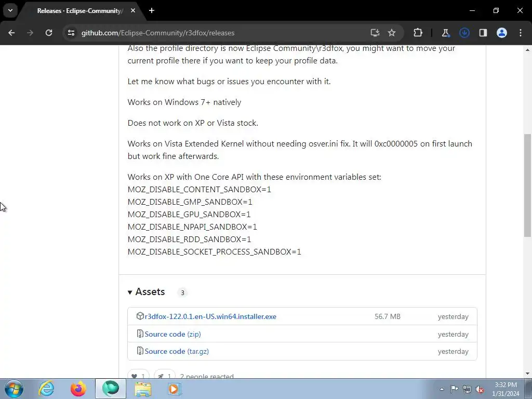Open the profile avatar menu
The height and width of the screenshot is (399, 532).
[502, 33]
